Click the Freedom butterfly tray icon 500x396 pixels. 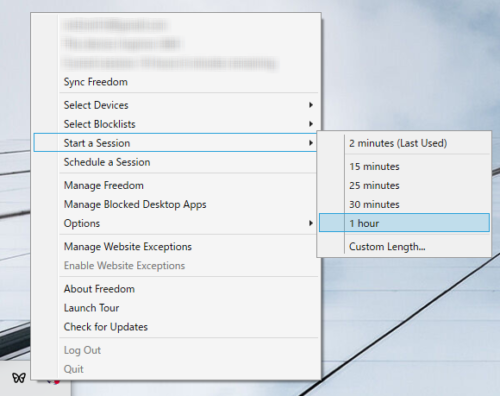coord(19,378)
